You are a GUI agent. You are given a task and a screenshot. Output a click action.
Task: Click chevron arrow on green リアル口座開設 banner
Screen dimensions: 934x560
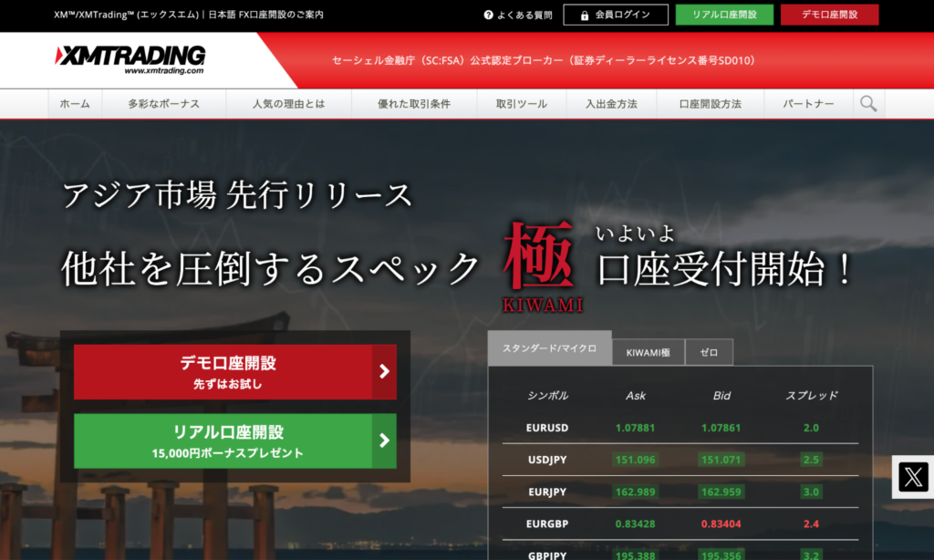(384, 441)
